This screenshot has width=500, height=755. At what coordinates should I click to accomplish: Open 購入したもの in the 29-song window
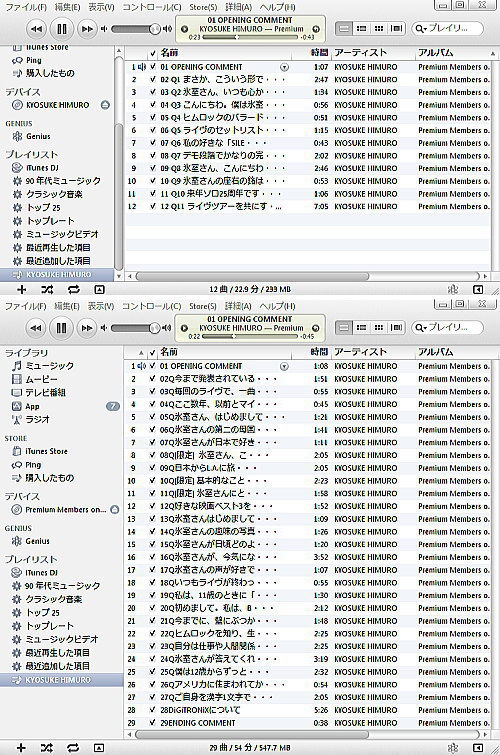point(49,478)
